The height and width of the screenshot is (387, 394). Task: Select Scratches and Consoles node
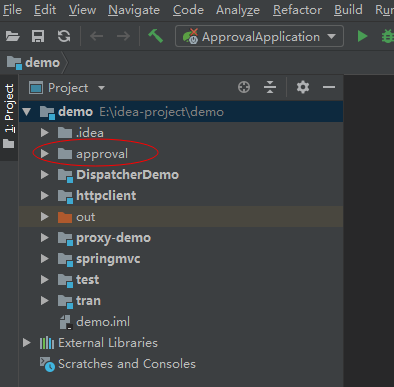[x=181, y=364]
